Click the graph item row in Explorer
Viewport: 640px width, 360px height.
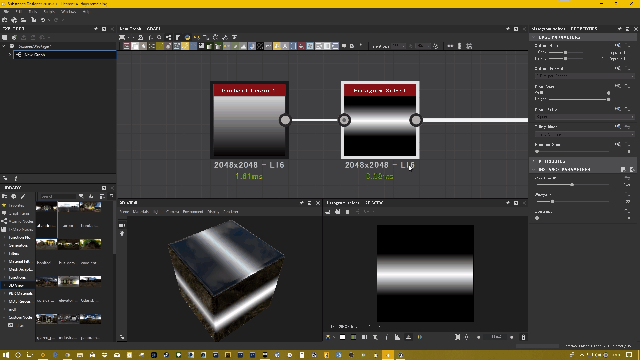(x=64, y=54)
